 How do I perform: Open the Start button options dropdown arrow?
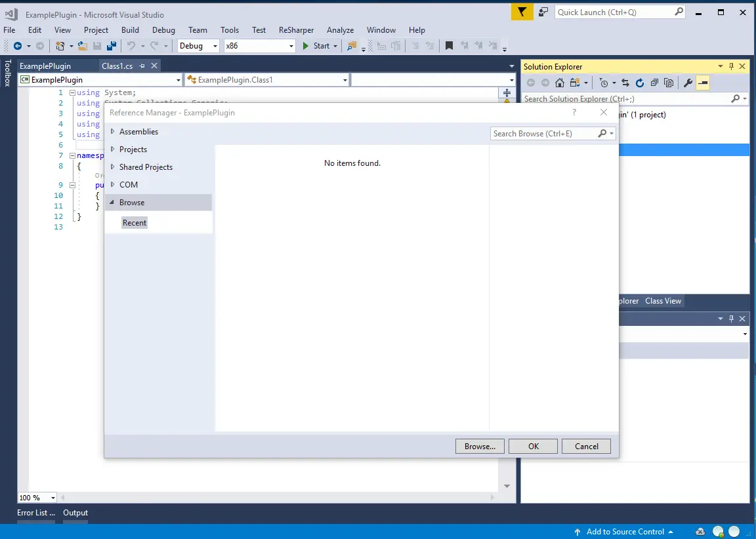(x=335, y=47)
